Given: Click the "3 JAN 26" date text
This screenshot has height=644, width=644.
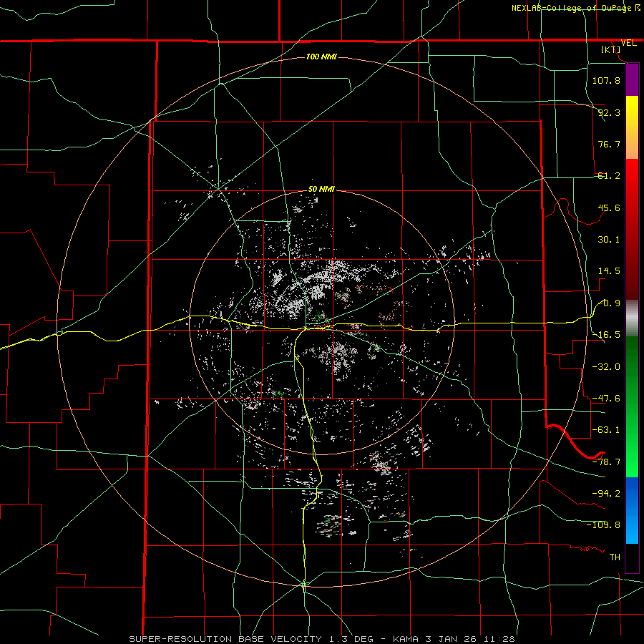Looking at the screenshot, I should coord(451,639).
